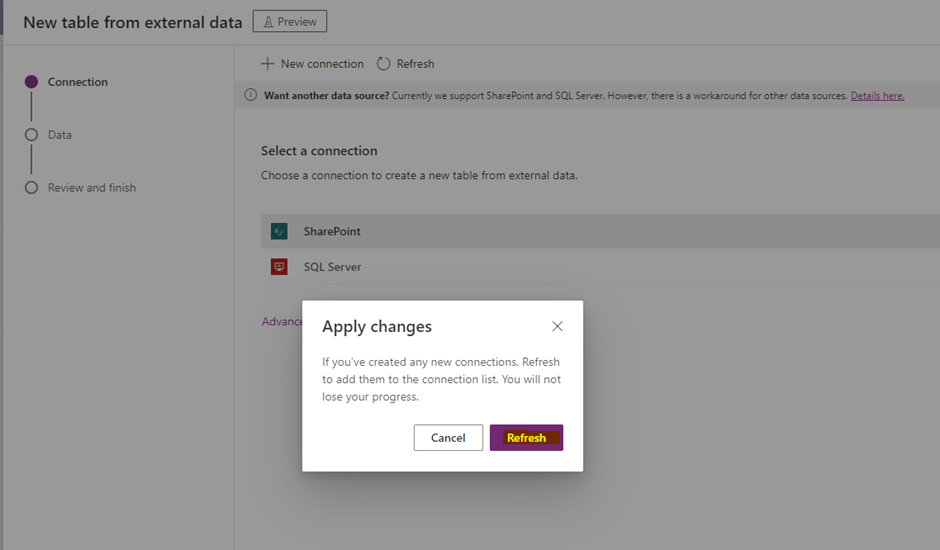The height and width of the screenshot is (550, 940).
Task: Open the Details here link
Action: (877, 96)
